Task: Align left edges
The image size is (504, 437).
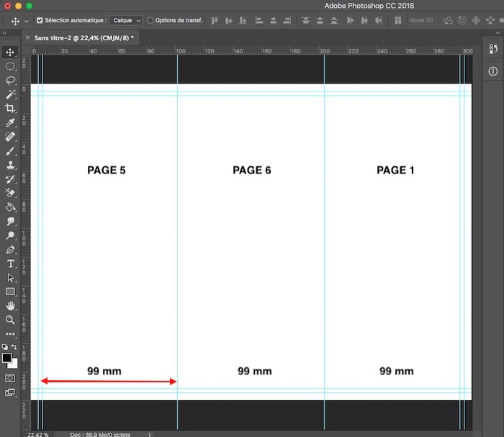Action: (x=259, y=21)
